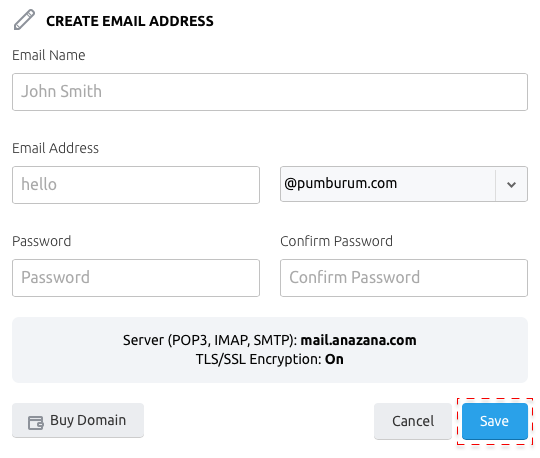
Task: Expand the domain chevron arrow
Action: coord(511,185)
